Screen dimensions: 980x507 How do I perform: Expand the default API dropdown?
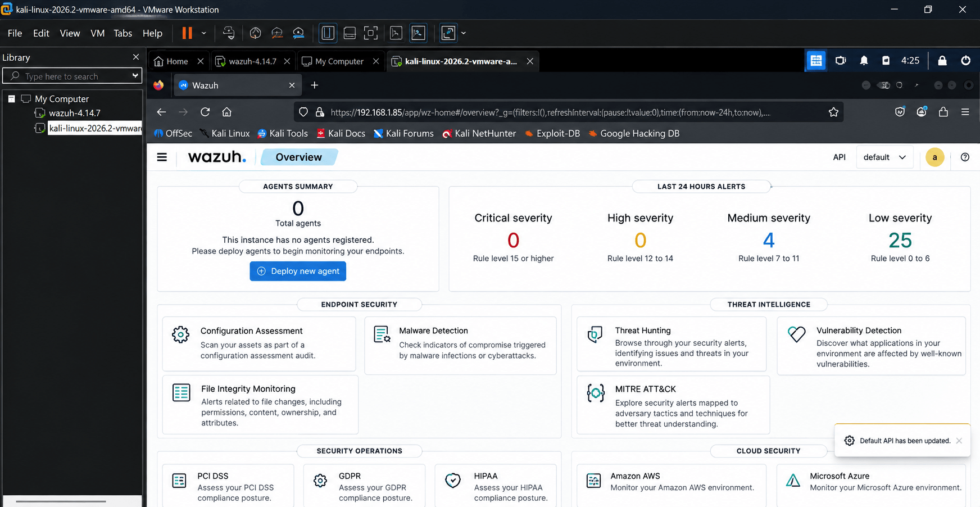coord(884,157)
